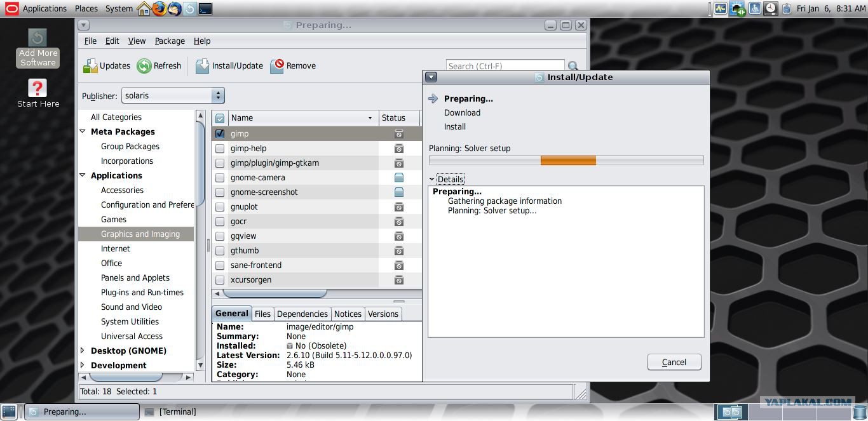Open the Publisher solaris dropdown
This screenshot has width=868, height=421.
173,96
